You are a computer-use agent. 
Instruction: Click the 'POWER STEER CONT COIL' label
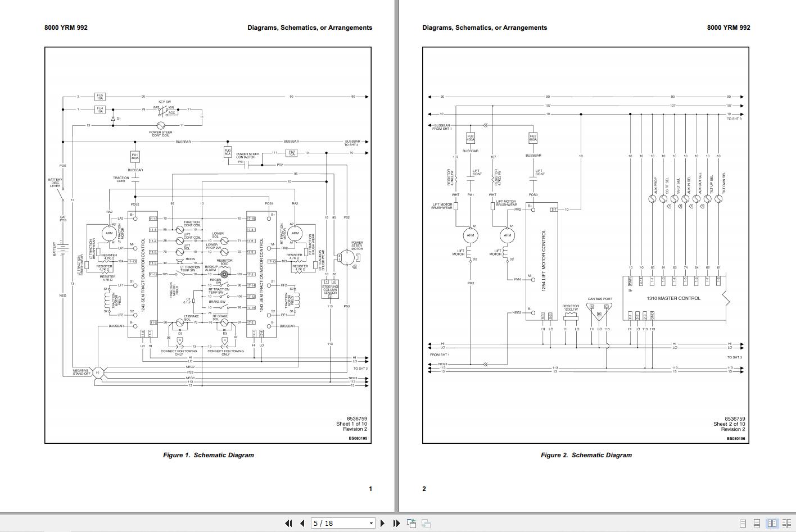click(161, 134)
